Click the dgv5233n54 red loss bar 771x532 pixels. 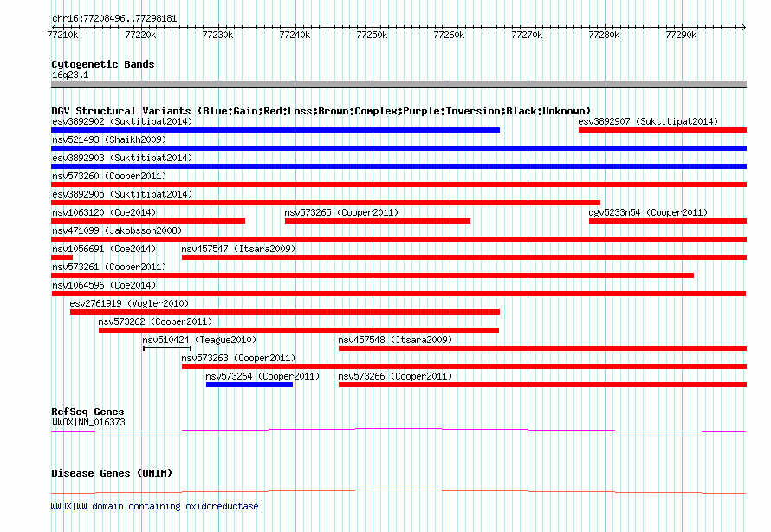pos(668,221)
